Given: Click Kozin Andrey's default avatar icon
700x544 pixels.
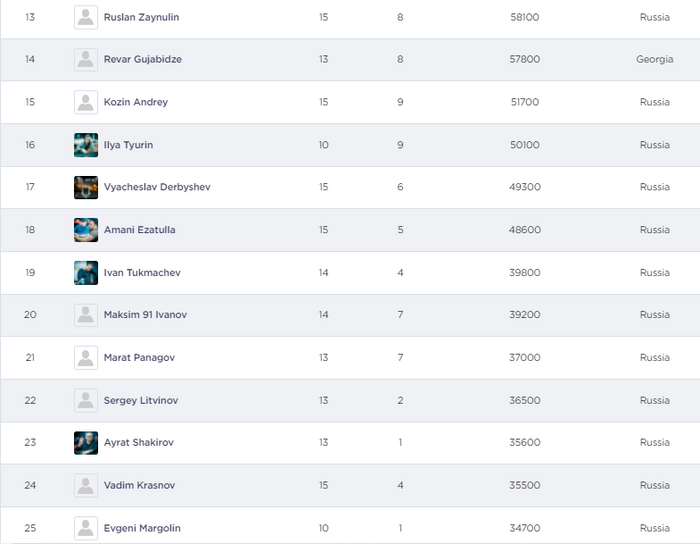Looking at the screenshot, I should coord(86,102).
